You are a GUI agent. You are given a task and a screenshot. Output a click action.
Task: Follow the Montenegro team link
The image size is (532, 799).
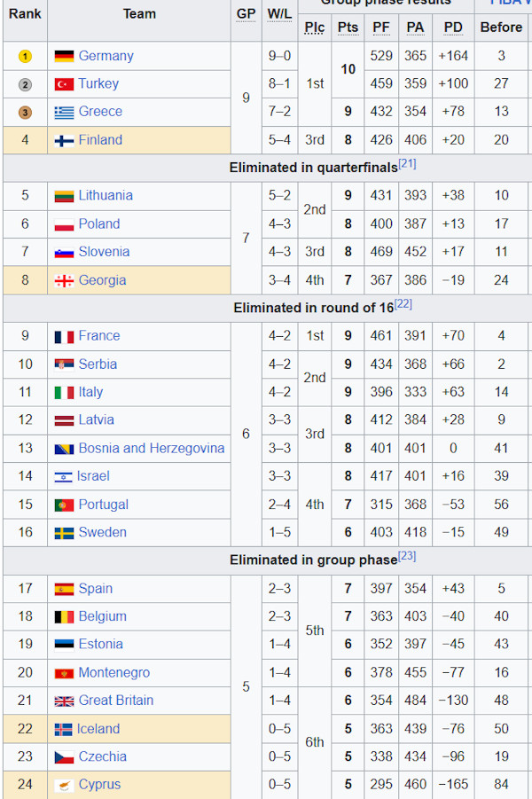[114, 673]
